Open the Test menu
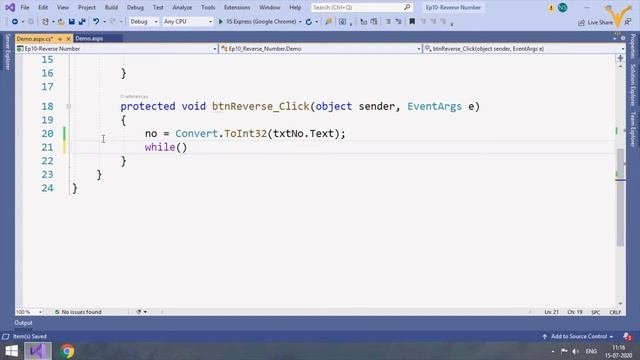 pos(158,7)
